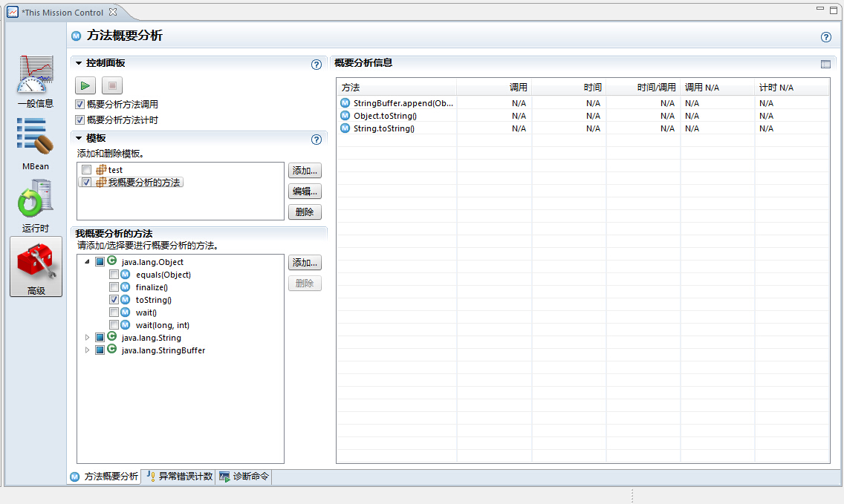This screenshot has width=844, height=504.
Task: Select the 运行时 runtime icon
Action: coord(36,199)
